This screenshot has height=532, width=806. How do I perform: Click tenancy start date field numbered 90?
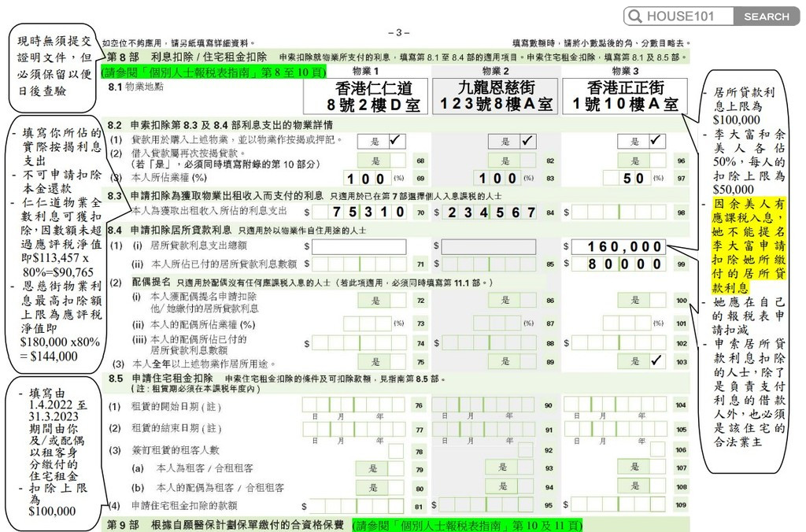484,405
